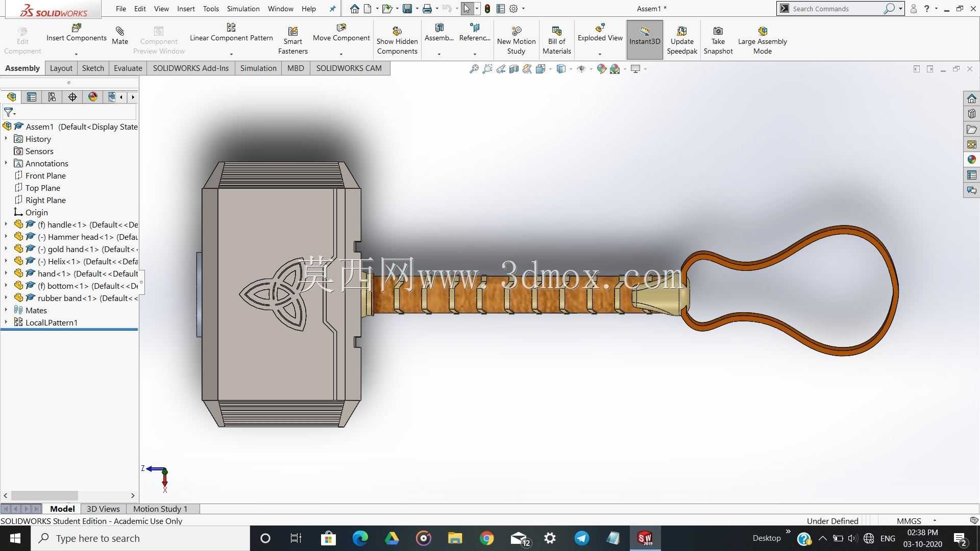Click Show Hidden Components
The image size is (980, 551).
click(x=397, y=40)
